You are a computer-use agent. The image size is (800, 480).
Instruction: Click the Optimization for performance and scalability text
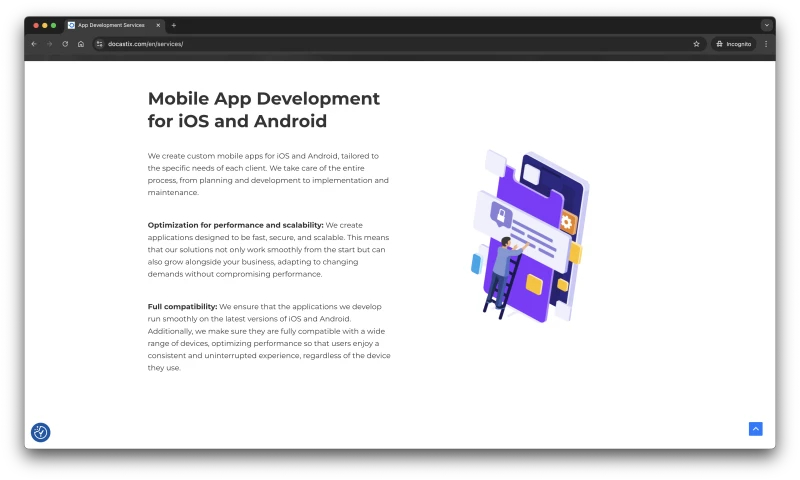click(x=235, y=225)
